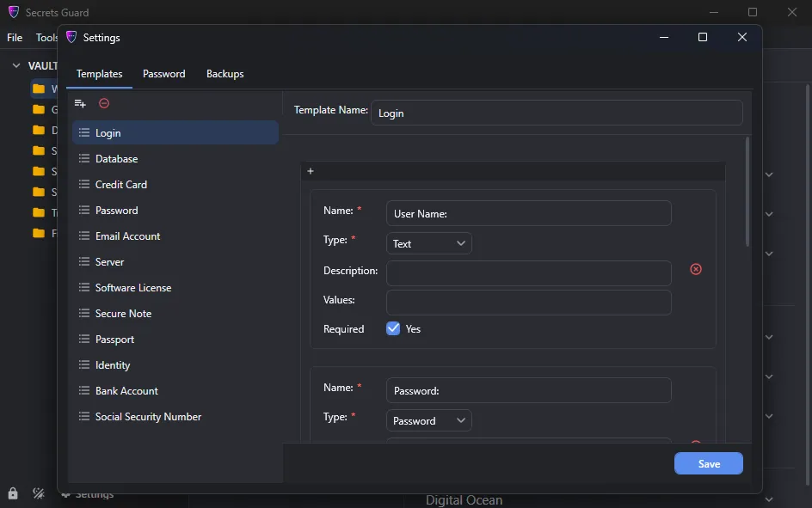Click the magic wand icon in main window

click(x=39, y=493)
